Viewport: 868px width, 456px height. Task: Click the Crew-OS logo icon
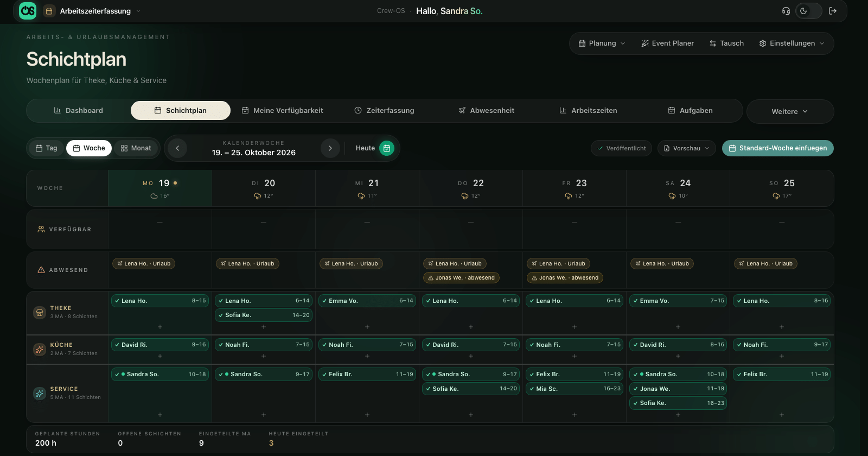point(28,11)
